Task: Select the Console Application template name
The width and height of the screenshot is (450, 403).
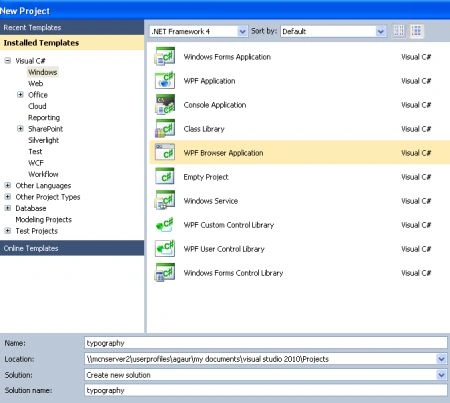Action: (215, 105)
